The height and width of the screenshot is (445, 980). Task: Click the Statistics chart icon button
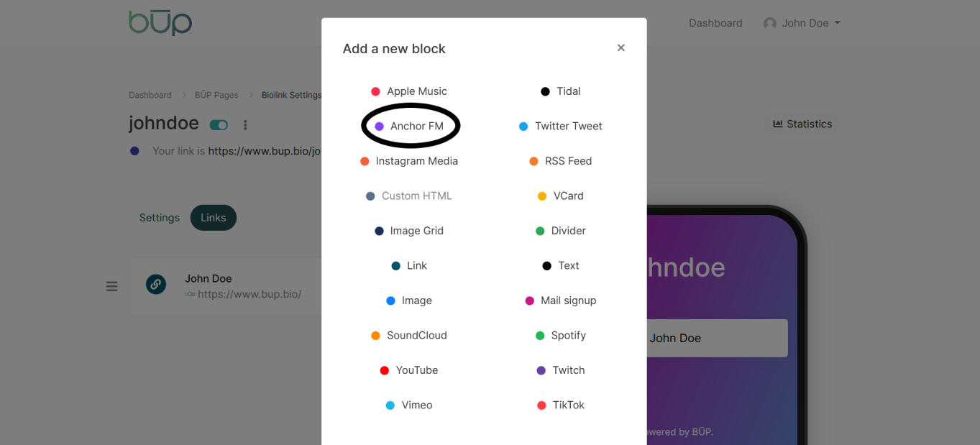click(x=802, y=124)
